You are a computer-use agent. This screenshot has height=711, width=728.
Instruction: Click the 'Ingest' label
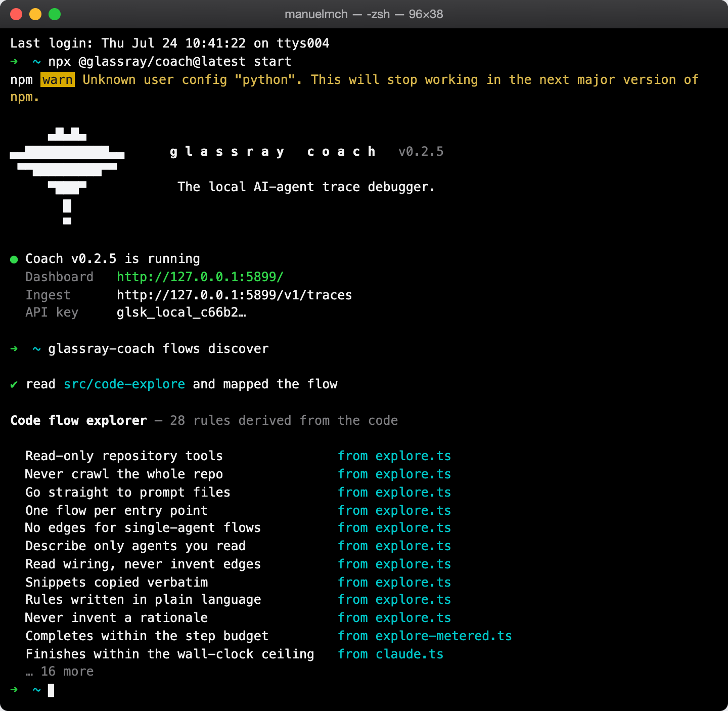tap(48, 295)
